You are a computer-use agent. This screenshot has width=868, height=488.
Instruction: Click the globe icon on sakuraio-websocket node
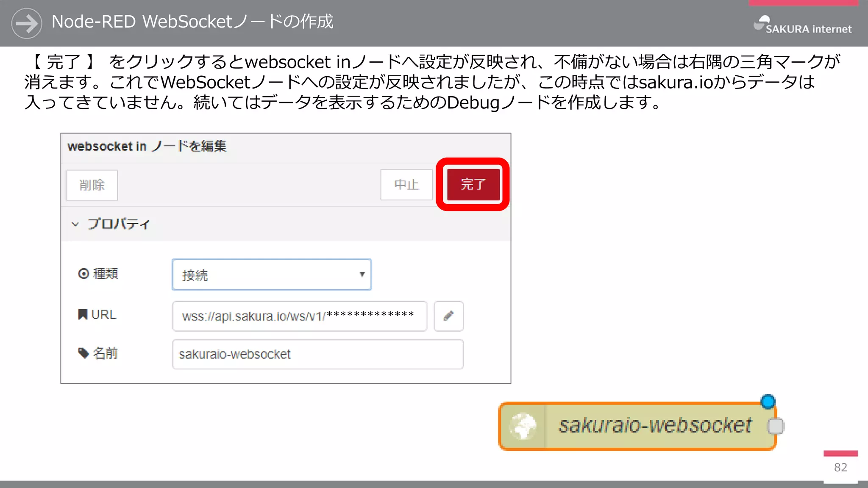523,426
